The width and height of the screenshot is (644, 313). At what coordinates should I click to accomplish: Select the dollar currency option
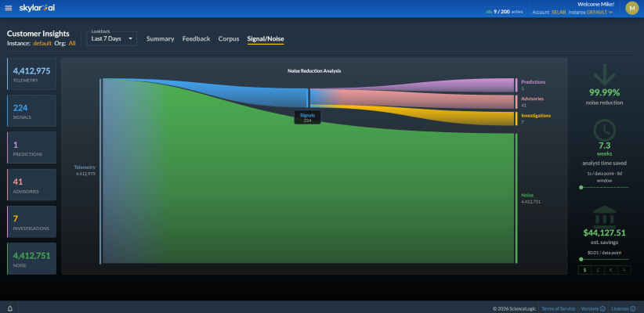click(x=585, y=270)
